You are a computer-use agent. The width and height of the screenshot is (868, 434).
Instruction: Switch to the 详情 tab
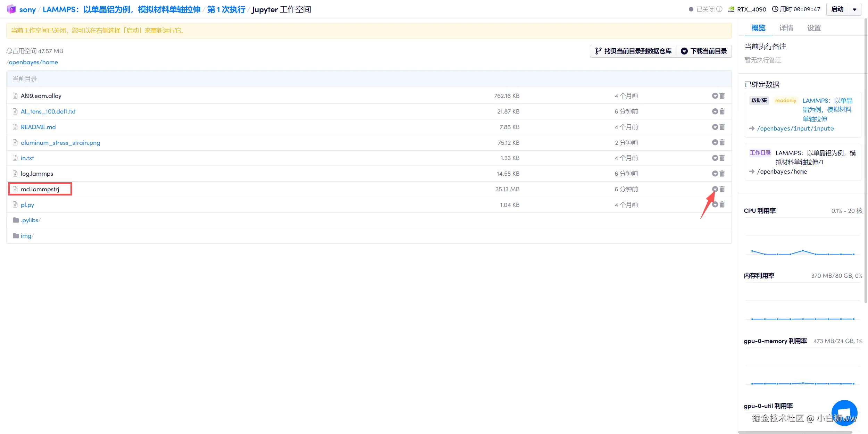tap(786, 28)
